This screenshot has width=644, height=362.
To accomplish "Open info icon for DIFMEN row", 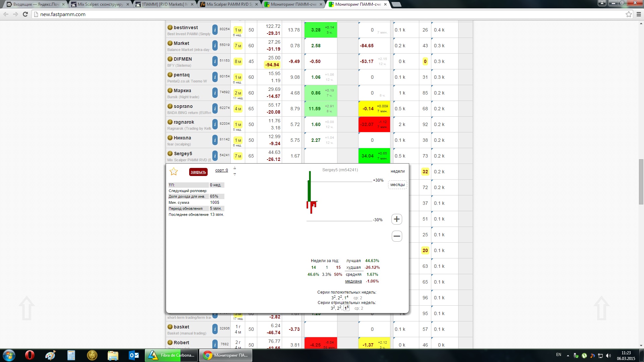I will click(x=215, y=61).
